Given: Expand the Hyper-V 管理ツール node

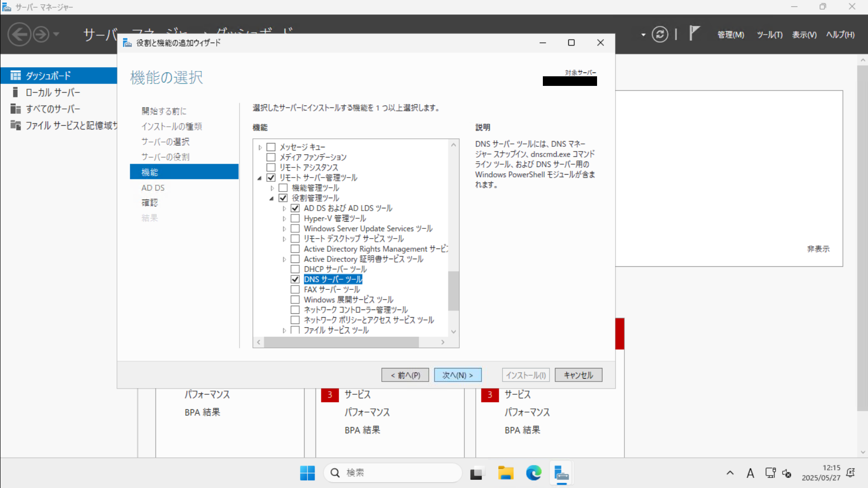Looking at the screenshot, I should pos(284,219).
